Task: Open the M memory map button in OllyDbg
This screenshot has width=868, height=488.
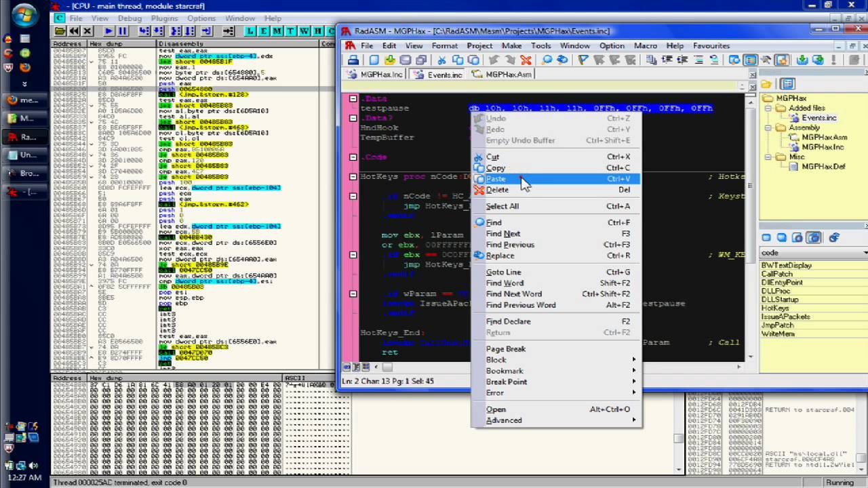Action: (x=277, y=31)
